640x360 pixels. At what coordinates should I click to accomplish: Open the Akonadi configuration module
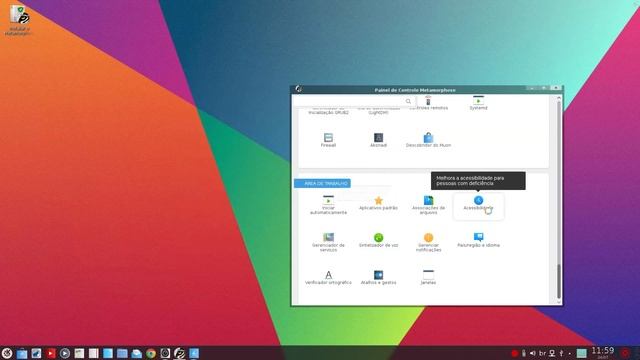tap(378, 140)
